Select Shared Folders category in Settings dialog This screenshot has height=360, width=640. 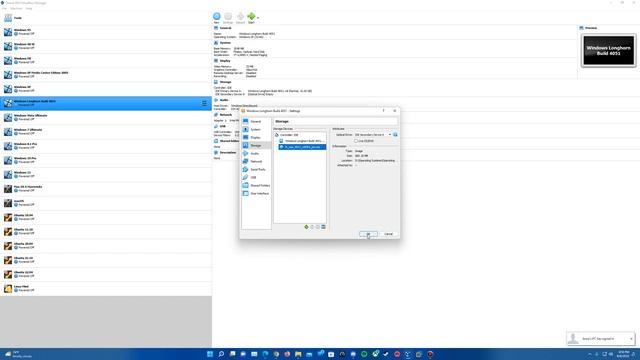point(256,185)
